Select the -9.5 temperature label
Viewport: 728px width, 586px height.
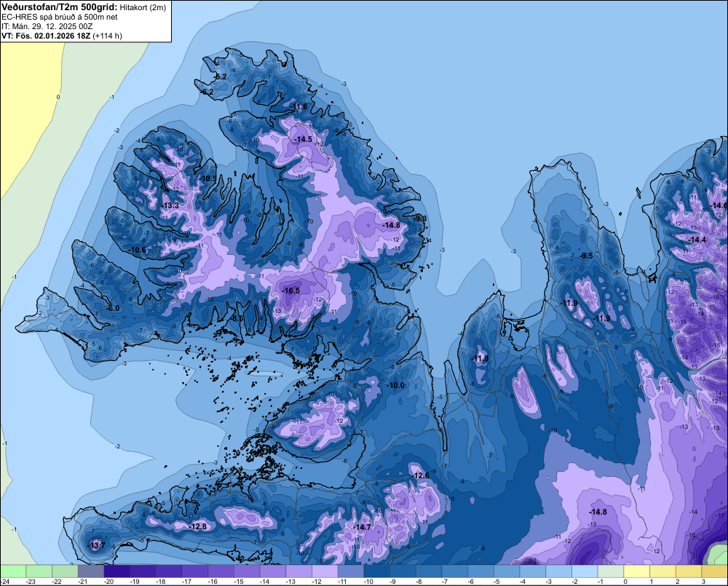click(586, 256)
